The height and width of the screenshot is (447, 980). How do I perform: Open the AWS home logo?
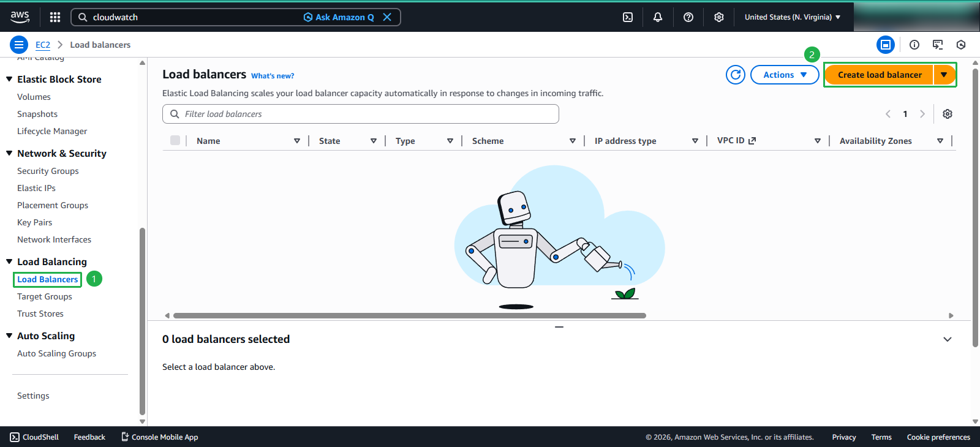click(20, 17)
